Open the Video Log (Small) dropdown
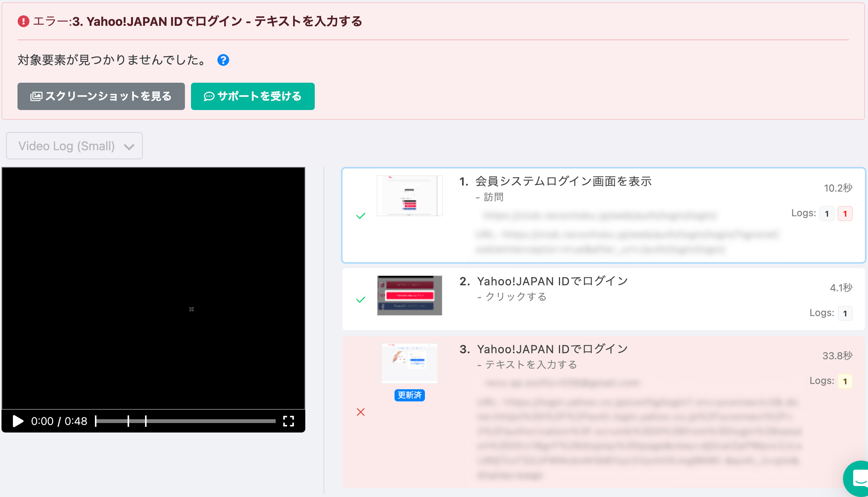The height and width of the screenshot is (497, 868). (74, 146)
